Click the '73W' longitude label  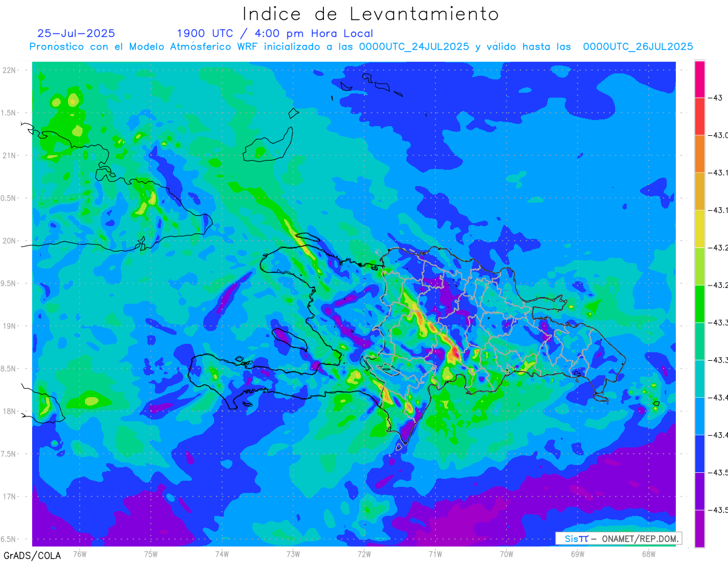tap(293, 554)
